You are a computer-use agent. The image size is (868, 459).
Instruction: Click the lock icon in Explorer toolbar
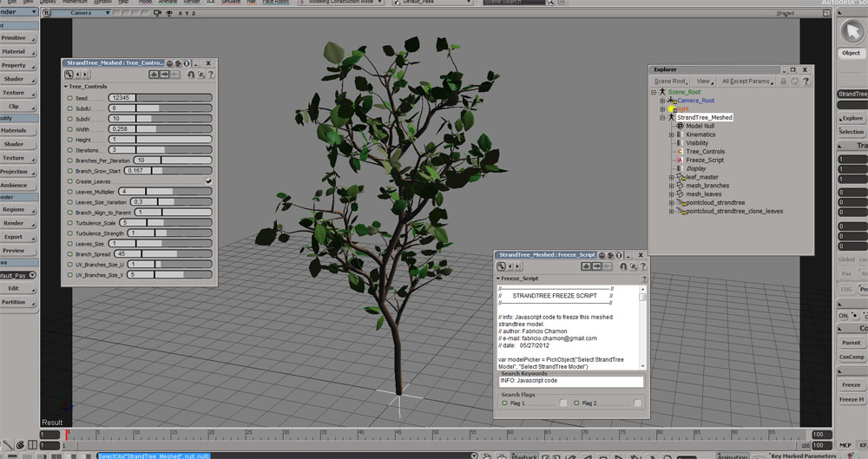[784, 82]
